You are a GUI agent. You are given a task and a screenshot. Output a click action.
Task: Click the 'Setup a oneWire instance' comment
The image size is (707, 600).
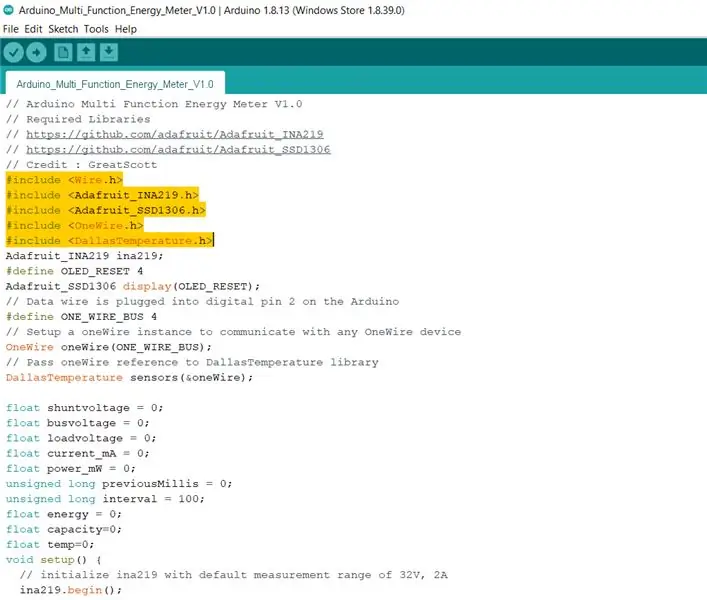[234, 332]
